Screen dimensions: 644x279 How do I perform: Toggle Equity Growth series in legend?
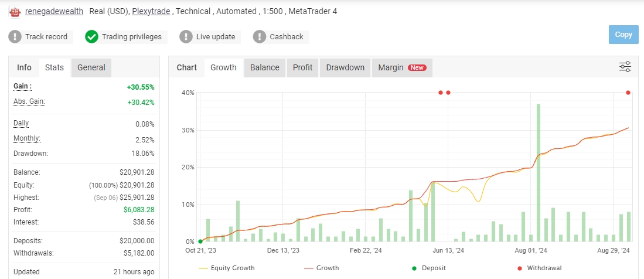tap(226, 268)
